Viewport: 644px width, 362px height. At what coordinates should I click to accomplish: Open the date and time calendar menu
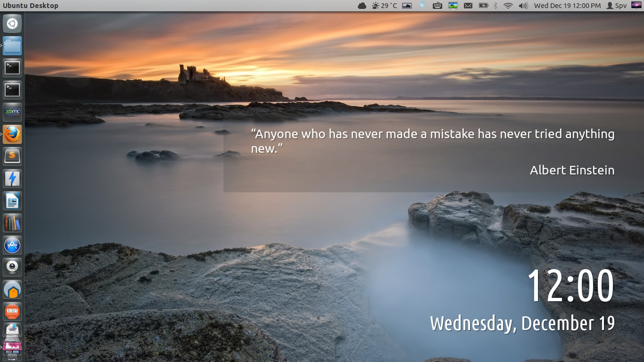pos(567,6)
